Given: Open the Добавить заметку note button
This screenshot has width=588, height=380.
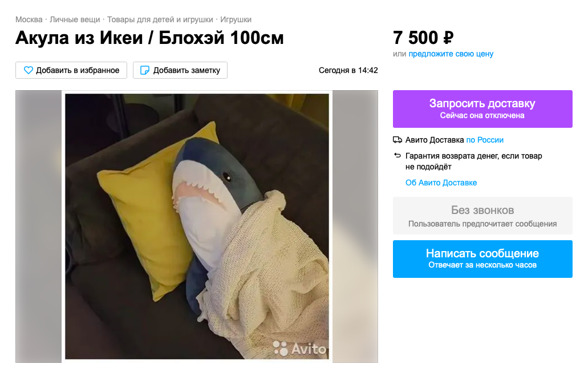Looking at the screenshot, I should tap(180, 70).
